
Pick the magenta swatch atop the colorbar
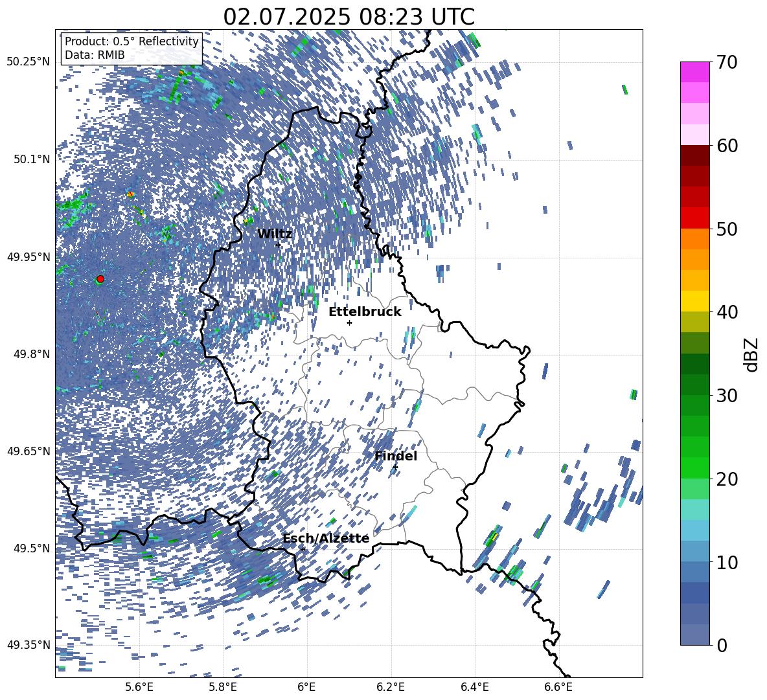point(694,72)
